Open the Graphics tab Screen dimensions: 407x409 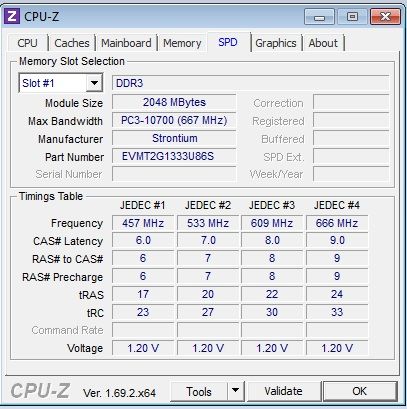[x=276, y=43]
